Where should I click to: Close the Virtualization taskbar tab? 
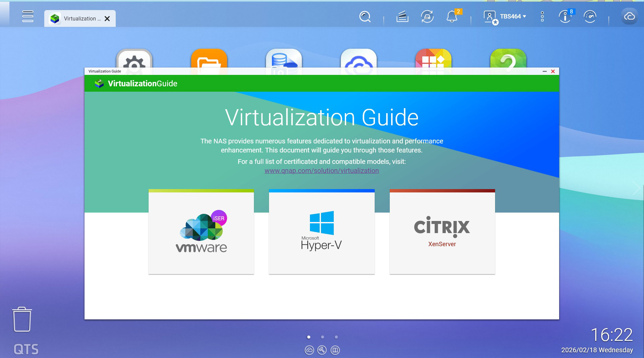coord(107,19)
